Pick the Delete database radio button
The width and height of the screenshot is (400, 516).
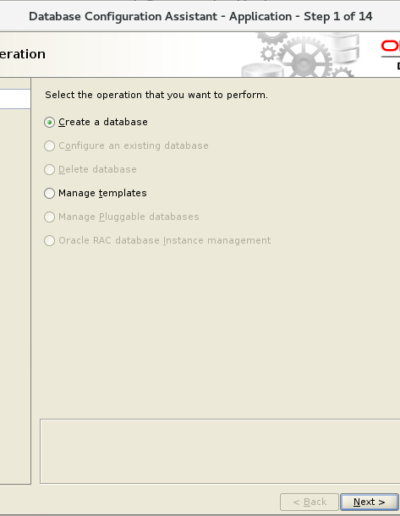(x=49, y=170)
